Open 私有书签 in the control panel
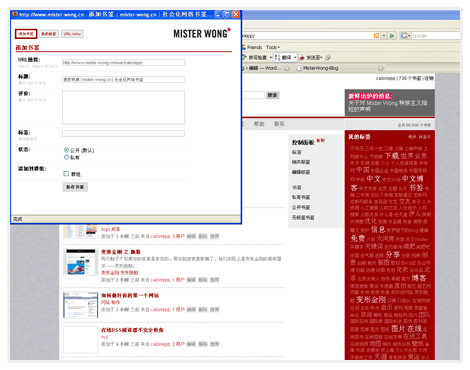This screenshot has height=370, width=470. 301,197
